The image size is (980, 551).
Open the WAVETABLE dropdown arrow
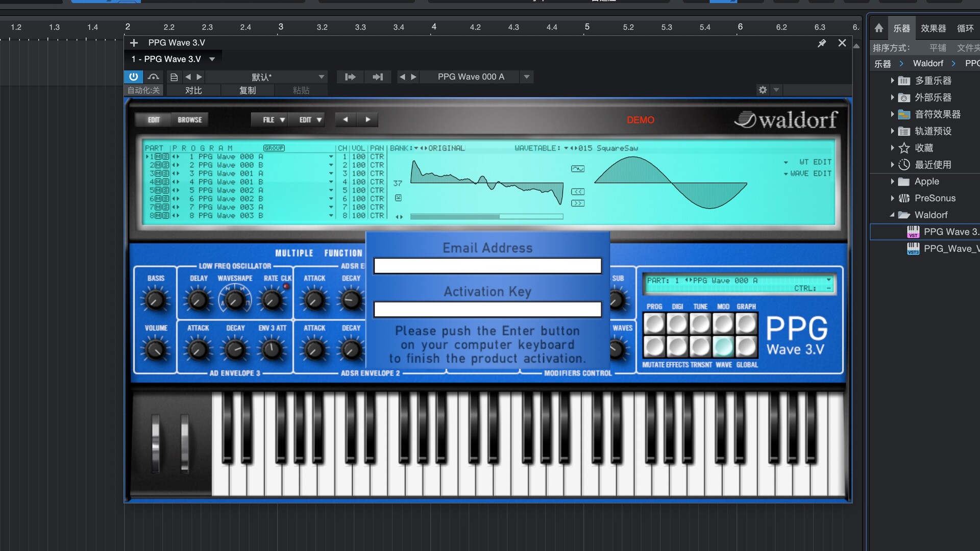(566, 148)
